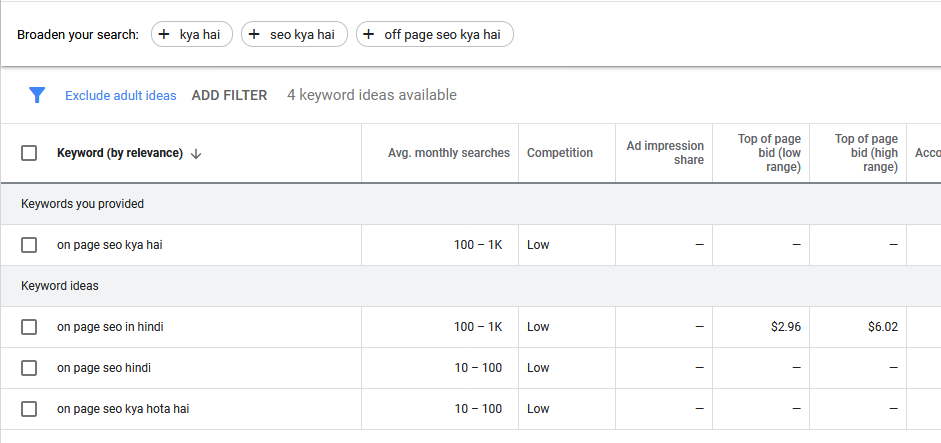Click the $2.96 low range bid cell

tap(786, 327)
